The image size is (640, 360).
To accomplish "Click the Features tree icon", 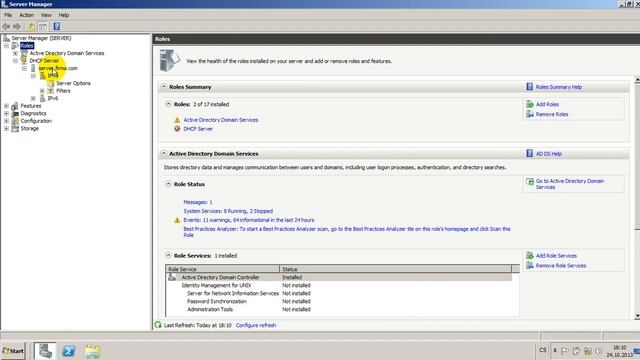I will [15, 106].
